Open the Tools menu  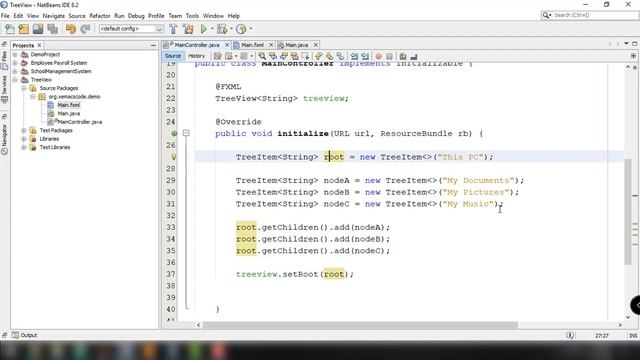[192, 16]
